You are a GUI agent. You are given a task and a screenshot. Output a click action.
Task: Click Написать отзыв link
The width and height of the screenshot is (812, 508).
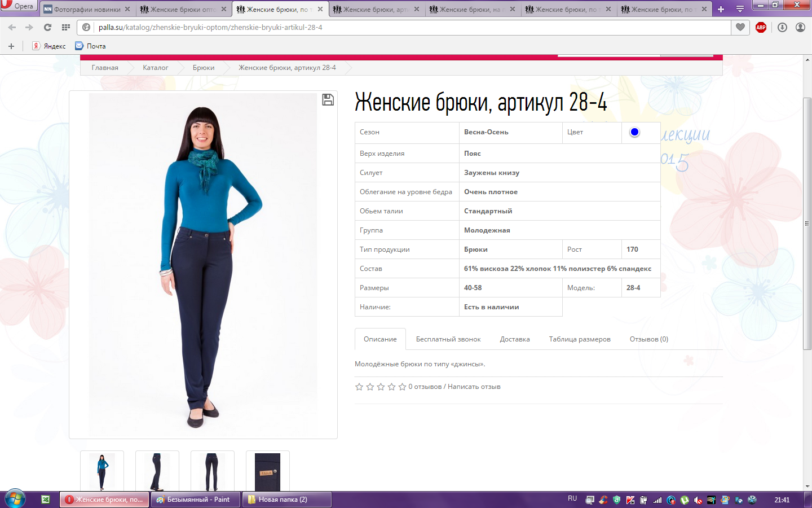(474, 387)
